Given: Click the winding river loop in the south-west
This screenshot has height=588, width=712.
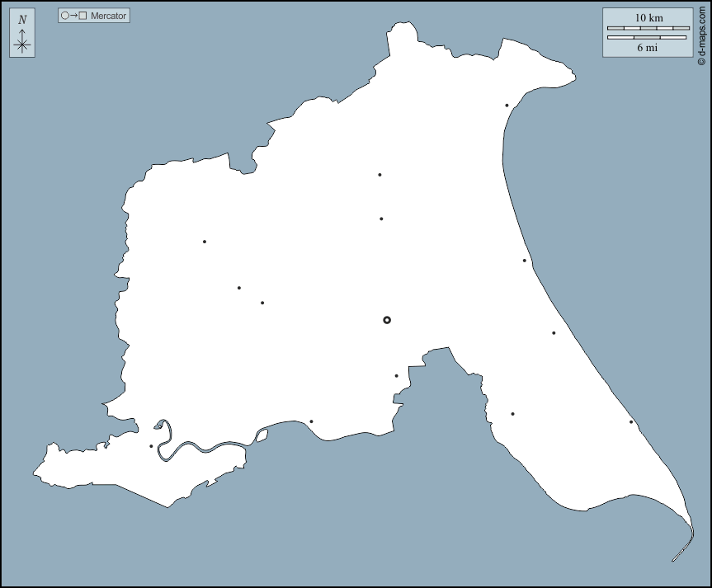Looking at the screenshot, I should tap(165, 437).
